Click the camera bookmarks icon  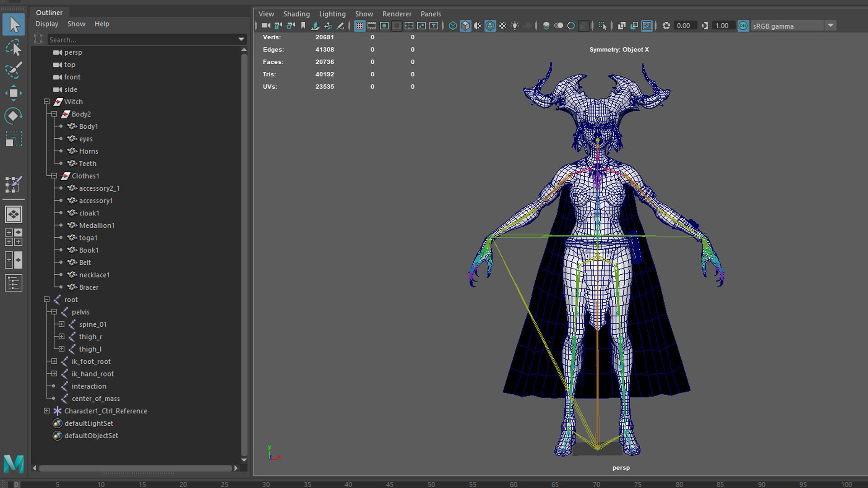(x=303, y=26)
